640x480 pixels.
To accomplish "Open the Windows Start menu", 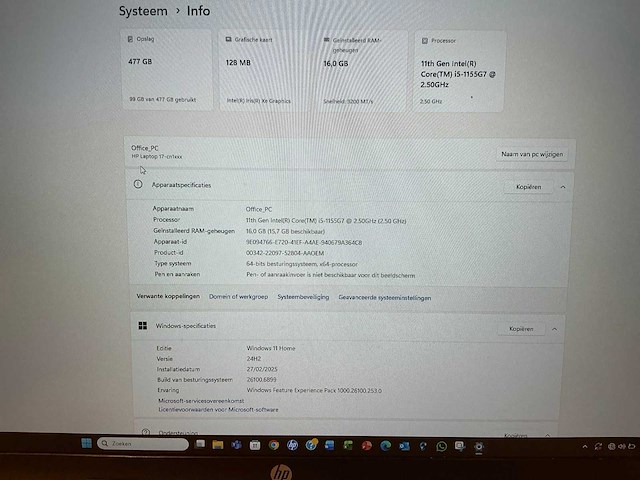I will [x=86, y=443].
